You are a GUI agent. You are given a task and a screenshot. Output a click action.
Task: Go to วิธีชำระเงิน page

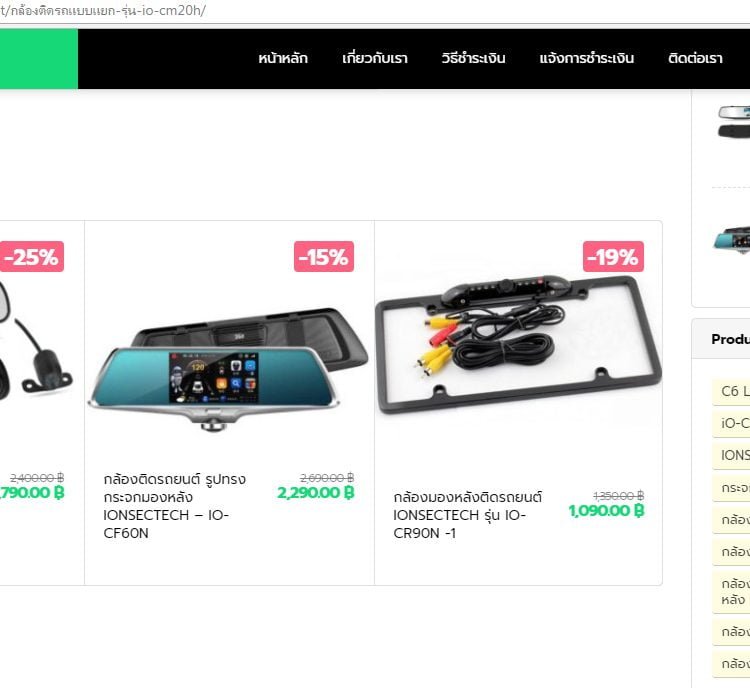[x=473, y=58]
